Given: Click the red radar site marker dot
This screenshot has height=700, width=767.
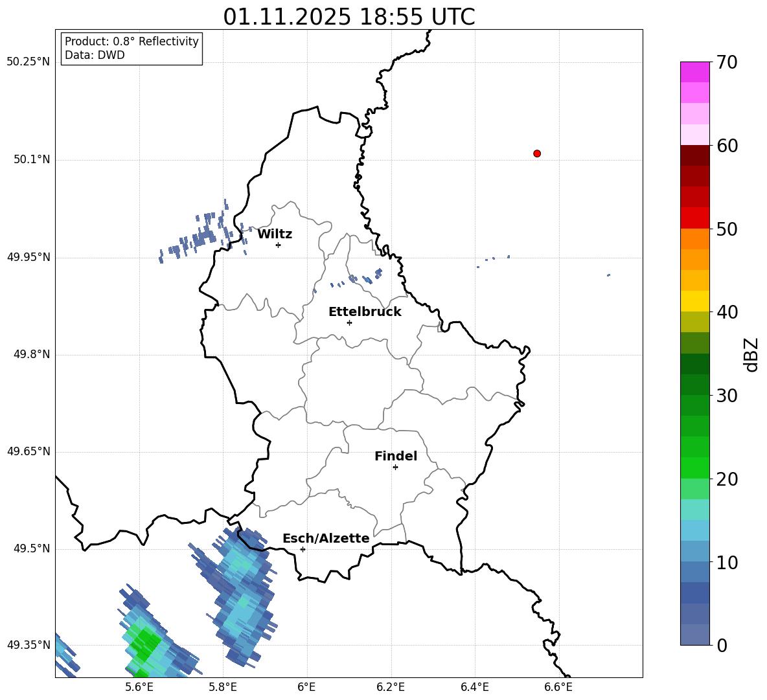Looking at the screenshot, I should 537,153.
